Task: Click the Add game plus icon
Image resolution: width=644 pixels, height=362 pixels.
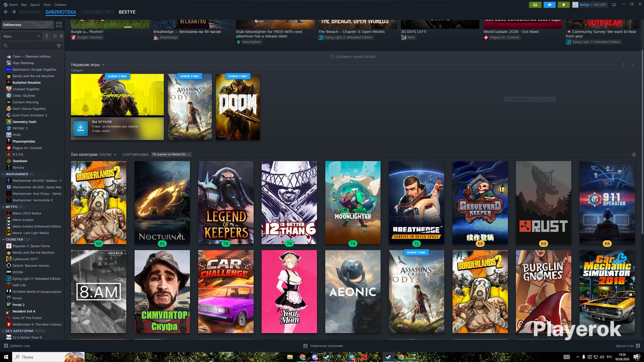Action: [6, 346]
